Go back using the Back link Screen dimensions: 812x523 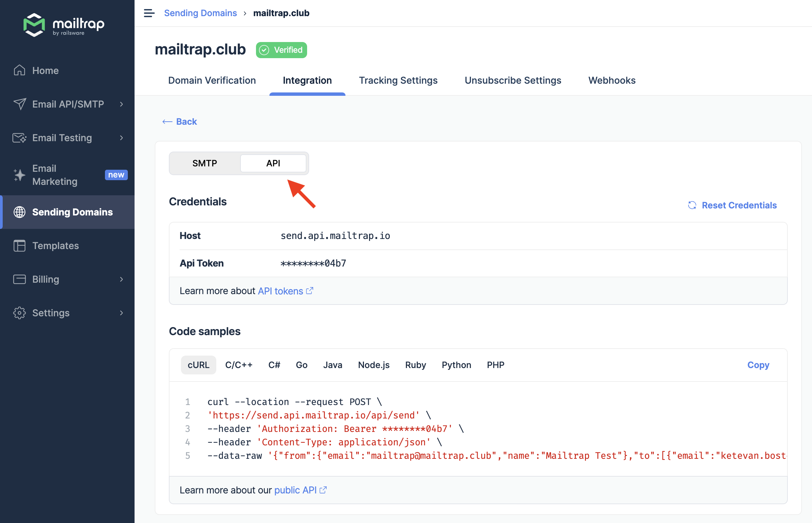180,122
